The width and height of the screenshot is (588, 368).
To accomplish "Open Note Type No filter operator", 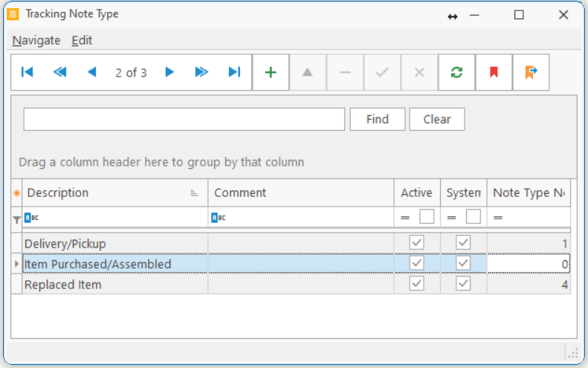I will 498,217.
